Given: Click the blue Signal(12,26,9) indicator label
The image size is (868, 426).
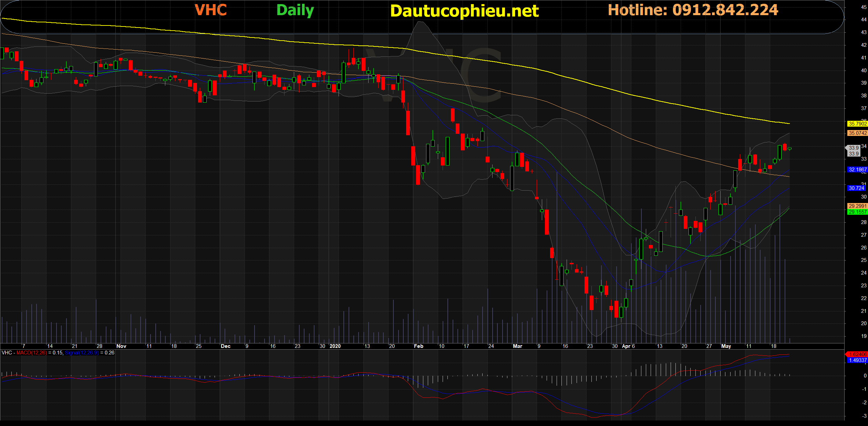Looking at the screenshot, I should tap(82, 353).
